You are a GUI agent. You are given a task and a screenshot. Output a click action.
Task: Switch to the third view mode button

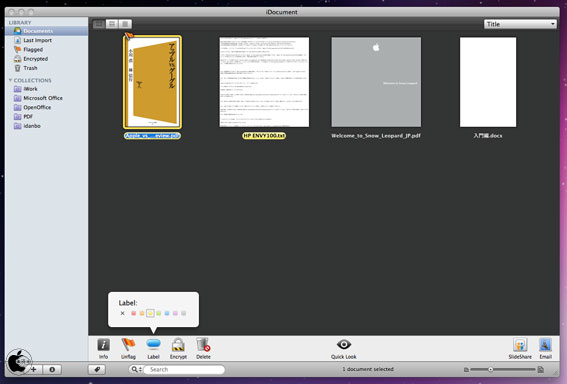(x=125, y=24)
